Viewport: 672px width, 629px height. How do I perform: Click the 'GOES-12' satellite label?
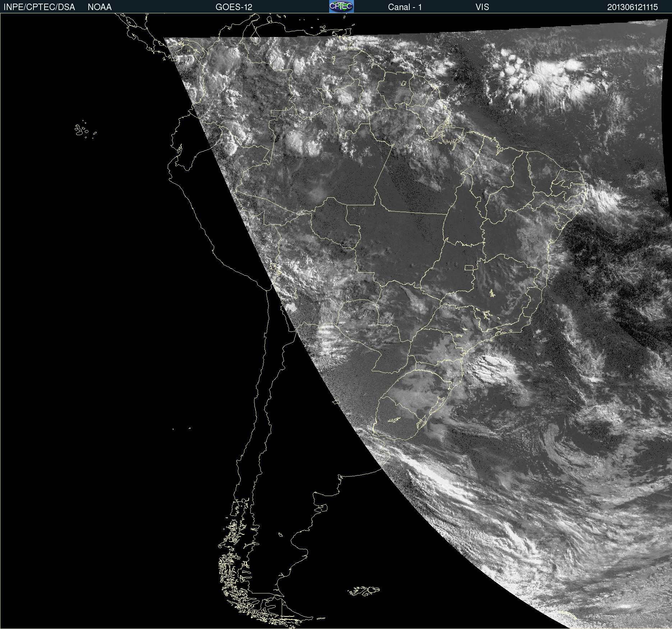(234, 7)
